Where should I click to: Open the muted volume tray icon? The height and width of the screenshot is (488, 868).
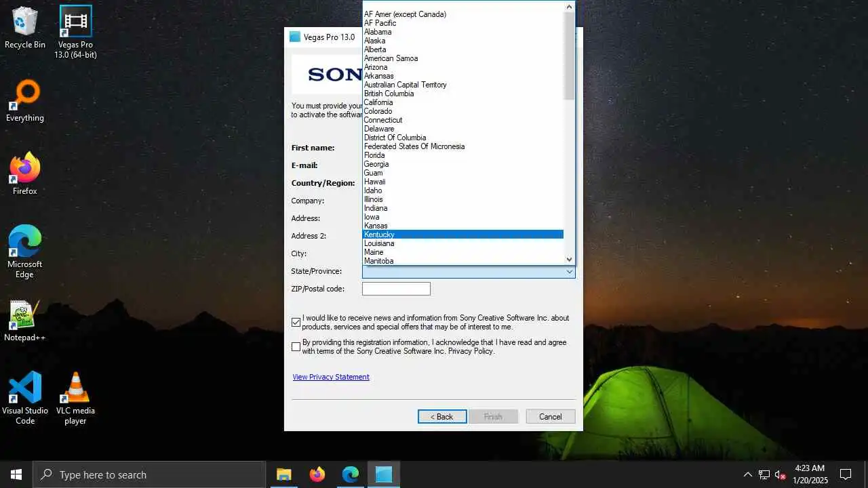click(781, 474)
